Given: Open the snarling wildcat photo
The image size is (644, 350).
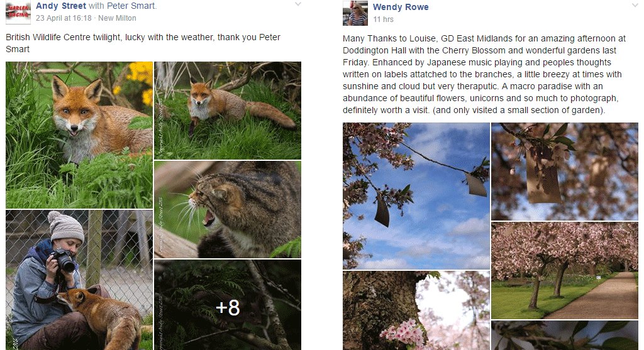Looking at the screenshot, I should [227, 209].
